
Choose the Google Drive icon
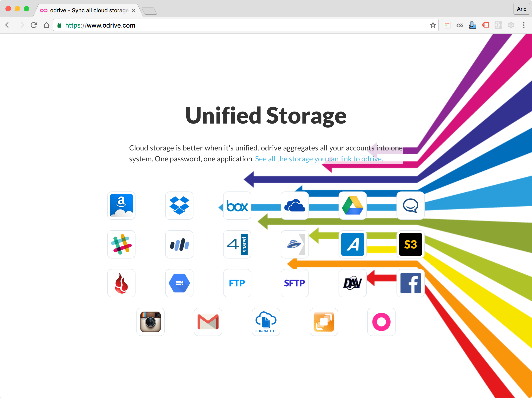point(353,205)
